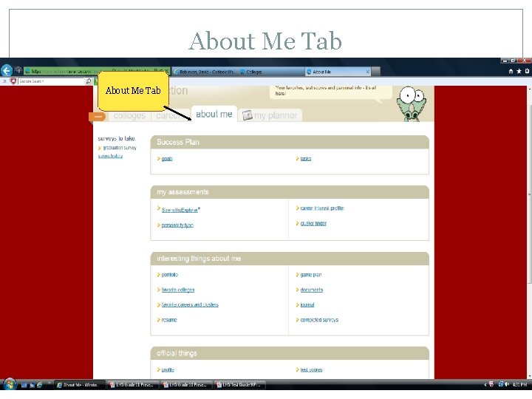Open the Windows Start orb

click(10, 385)
